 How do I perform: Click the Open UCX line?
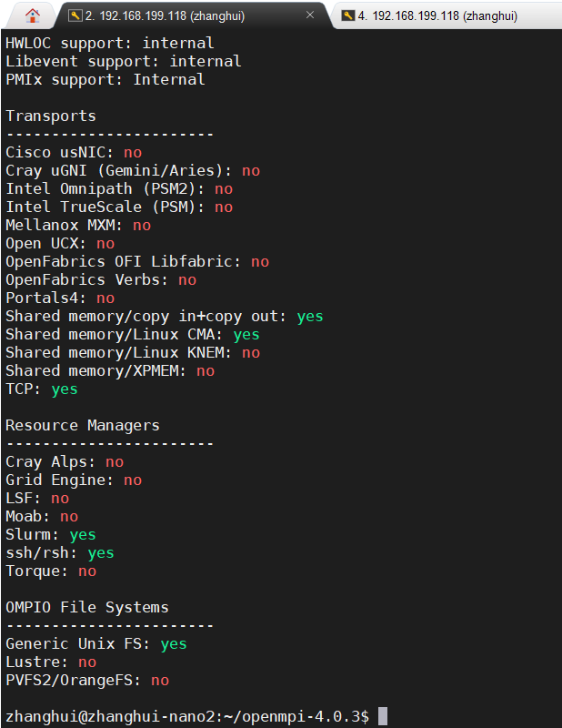click(x=60, y=243)
